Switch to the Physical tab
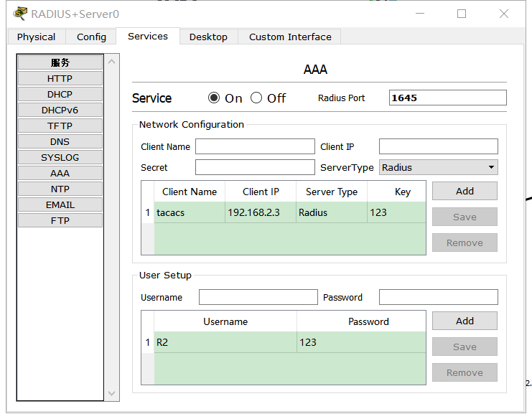The image size is (532, 419). (x=36, y=37)
